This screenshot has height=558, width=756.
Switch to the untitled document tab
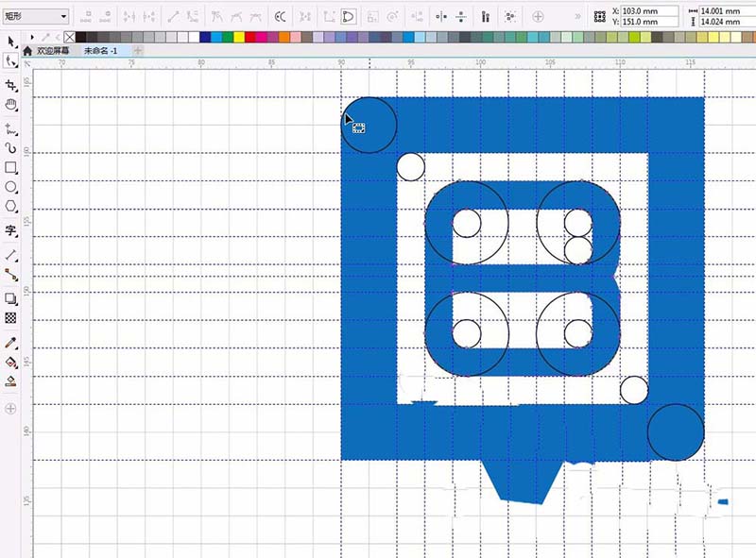point(101,51)
